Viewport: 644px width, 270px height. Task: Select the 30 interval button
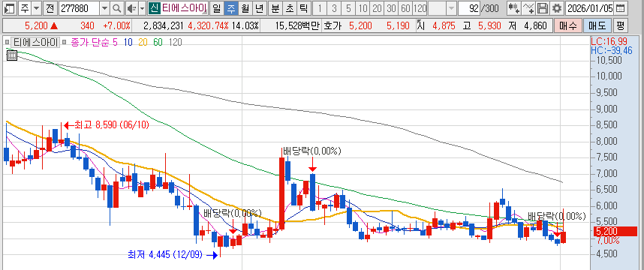click(391, 7)
